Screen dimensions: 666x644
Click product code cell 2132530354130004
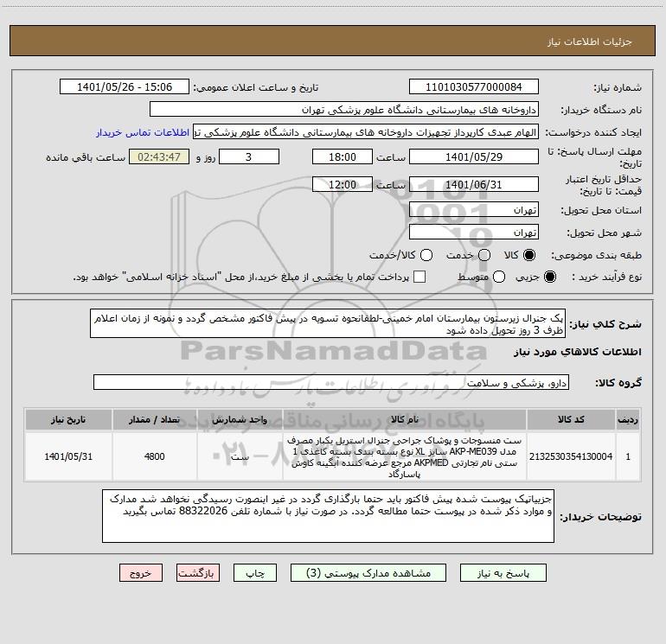point(571,456)
